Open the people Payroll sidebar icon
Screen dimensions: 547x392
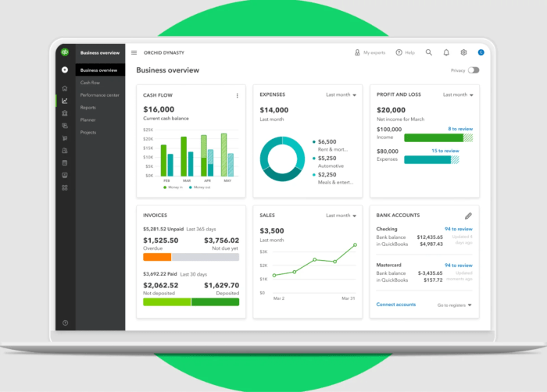pyautogui.click(x=65, y=150)
